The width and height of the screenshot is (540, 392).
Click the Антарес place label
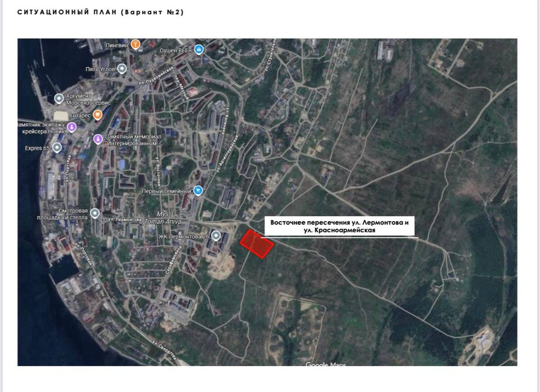point(79,116)
